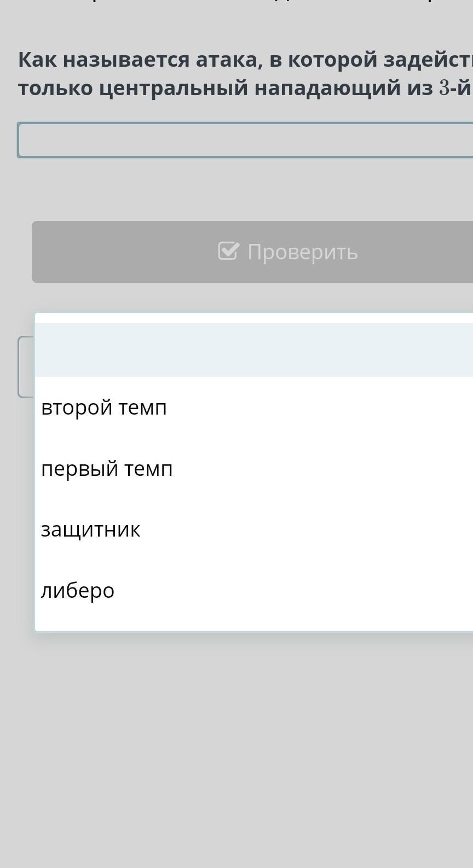Collapse dropdown via its box edge behind the list
Viewport: 473px width, 868px height.
(x=25, y=366)
